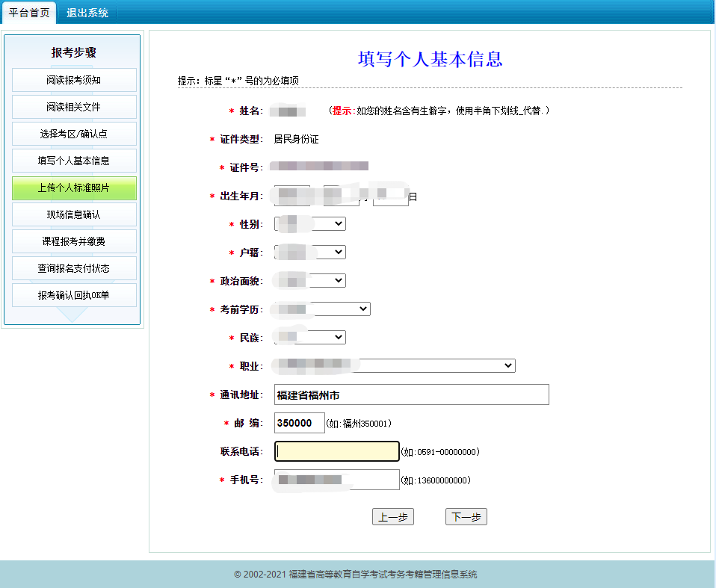Image resolution: width=716 pixels, height=588 pixels.
Task: Open 报考确认回执OK单 step
Action: 74,295
